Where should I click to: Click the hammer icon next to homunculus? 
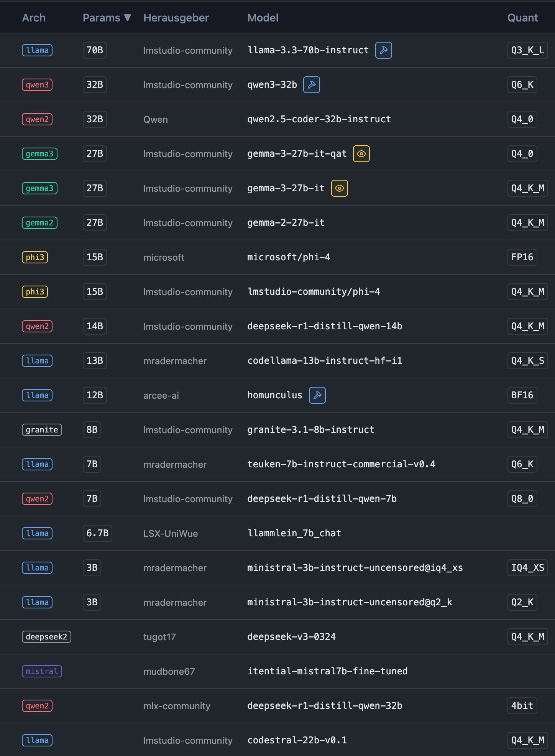317,395
